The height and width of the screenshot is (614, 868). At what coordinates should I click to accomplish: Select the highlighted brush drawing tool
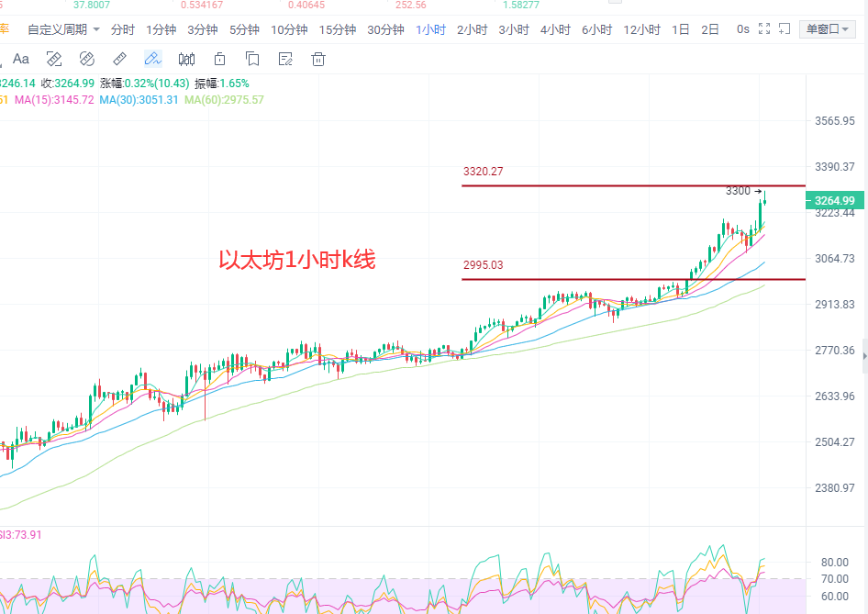(x=153, y=60)
